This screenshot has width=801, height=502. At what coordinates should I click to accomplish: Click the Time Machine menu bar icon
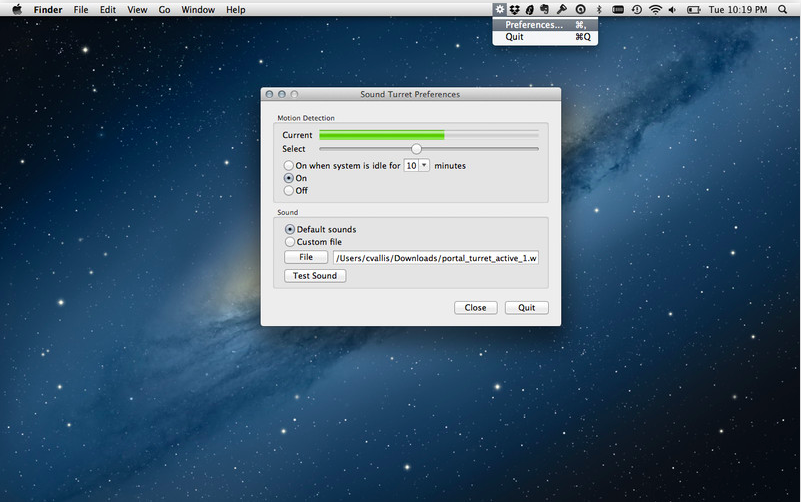[x=637, y=9]
